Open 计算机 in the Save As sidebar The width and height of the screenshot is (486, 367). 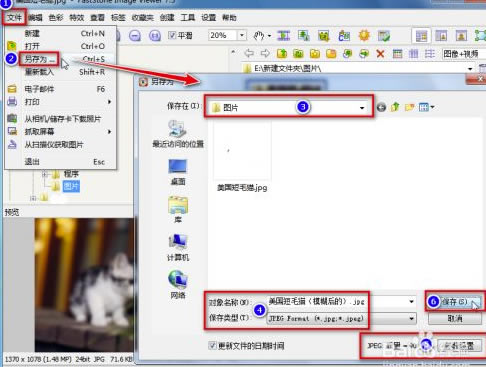pyautogui.click(x=178, y=248)
